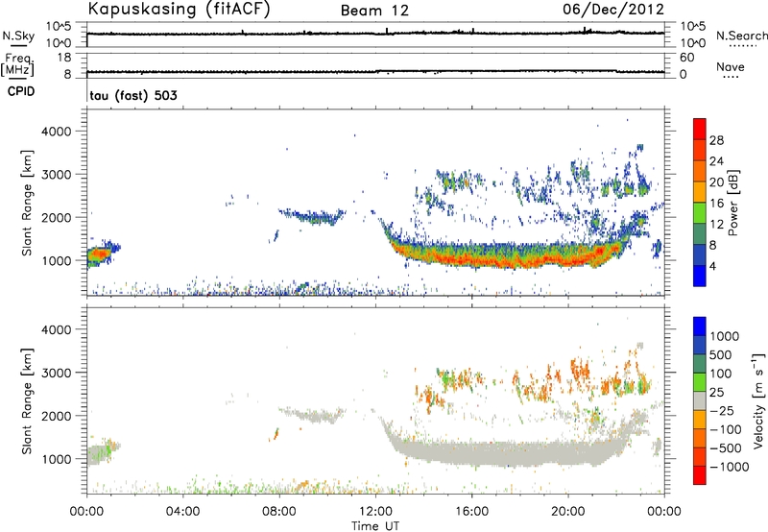This screenshot has width=768, height=532.
Task: Select the 12:00 time tick label
Action: pos(375,512)
